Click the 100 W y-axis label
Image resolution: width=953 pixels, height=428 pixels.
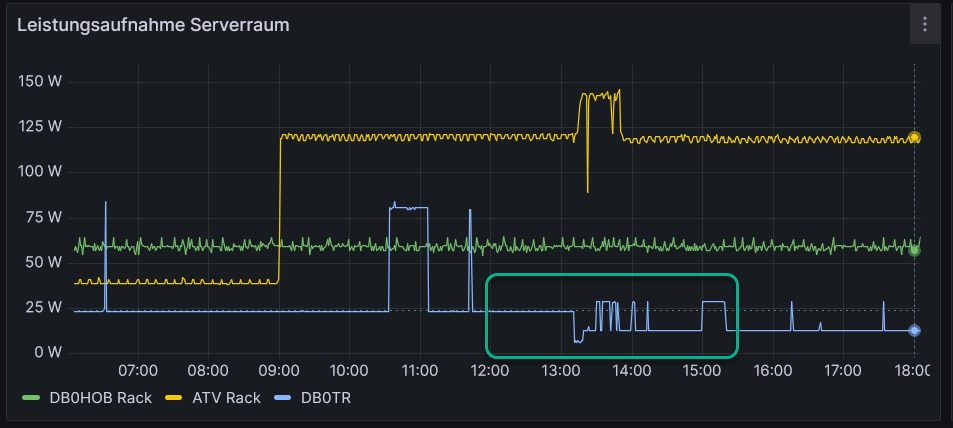pos(39,172)
